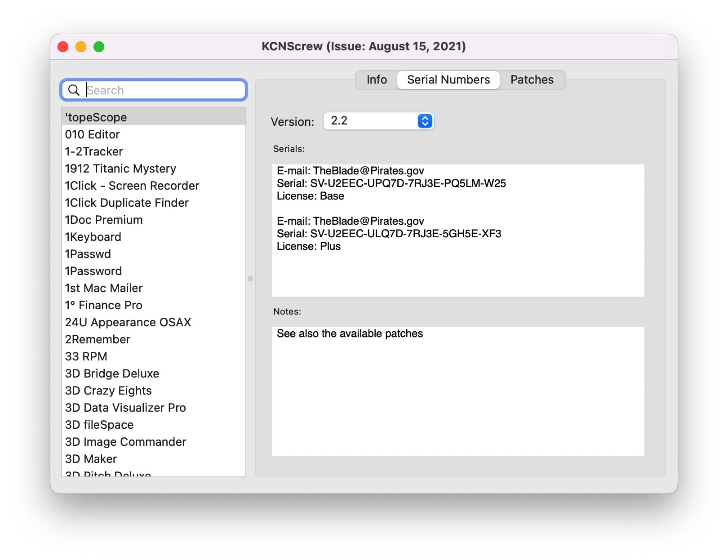The height and width of the screenshot is (560, 728).
Task: Click 'See also the available patches' note
Action: coord(350,333)
